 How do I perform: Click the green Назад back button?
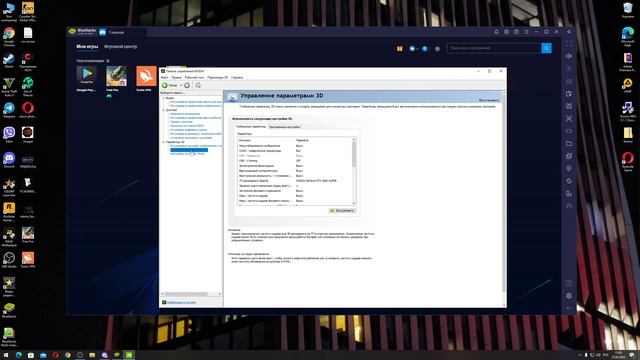pyautogui.click(x=170, y=85)
